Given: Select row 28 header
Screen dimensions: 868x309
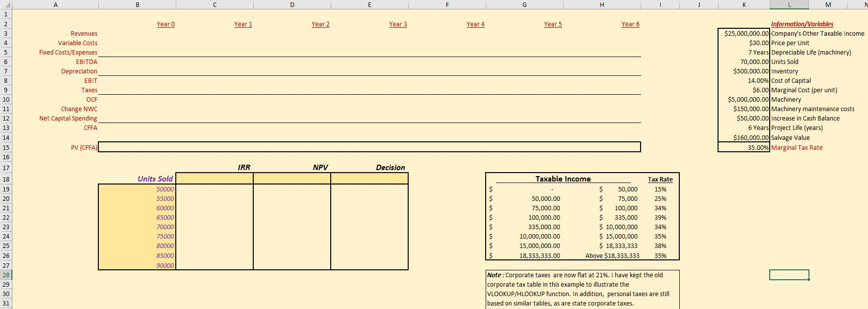Looking at the screenshot, I should click(x=6, y=275).
